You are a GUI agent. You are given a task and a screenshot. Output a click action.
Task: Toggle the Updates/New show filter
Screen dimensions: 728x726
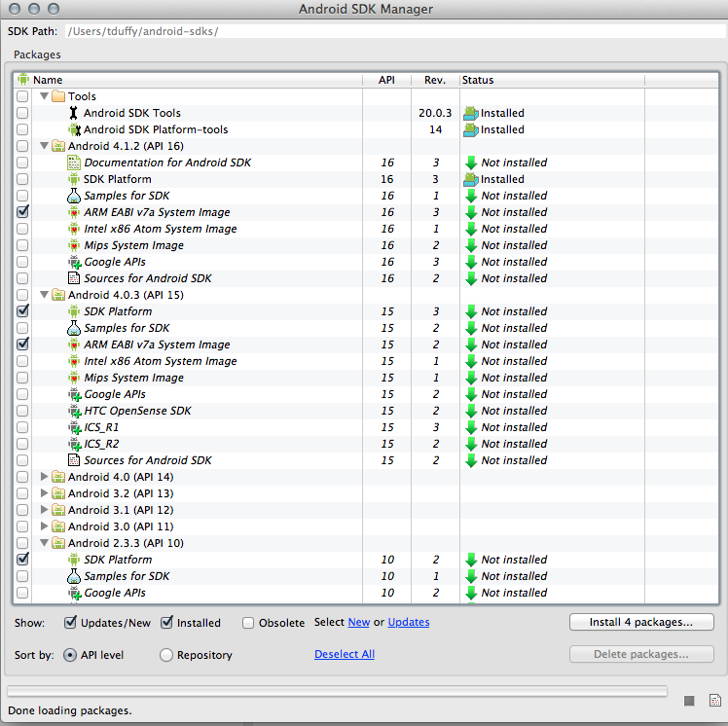70,622
